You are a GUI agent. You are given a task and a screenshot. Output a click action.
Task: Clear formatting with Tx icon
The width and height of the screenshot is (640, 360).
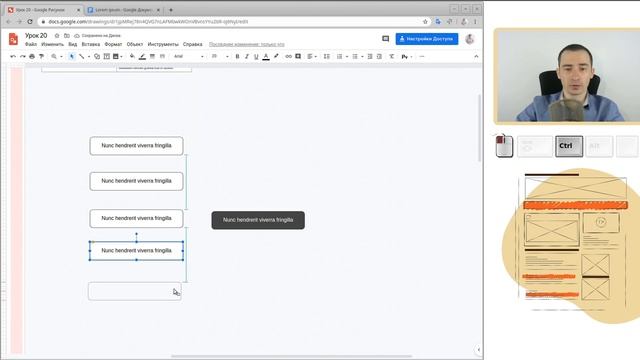[391, 57]
